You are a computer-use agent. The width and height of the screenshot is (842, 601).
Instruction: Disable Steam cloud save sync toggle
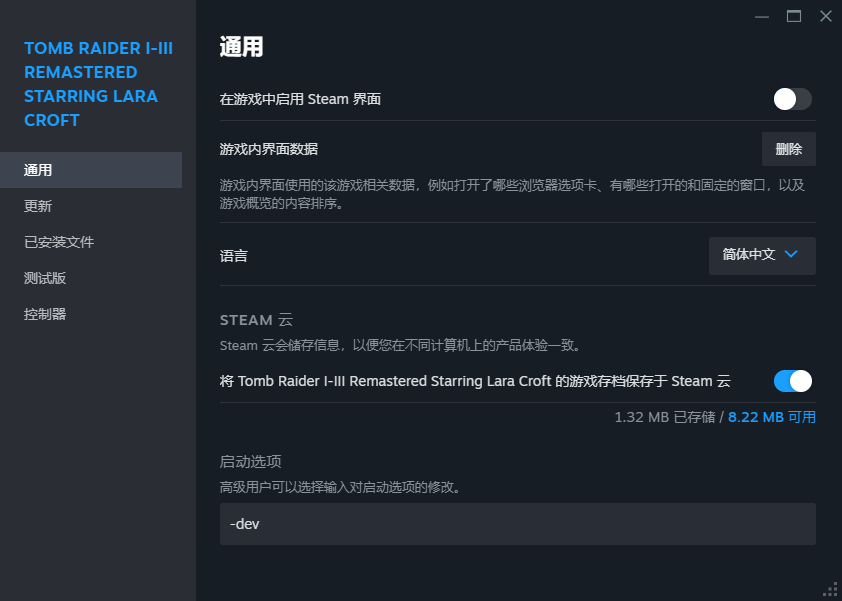792,381
